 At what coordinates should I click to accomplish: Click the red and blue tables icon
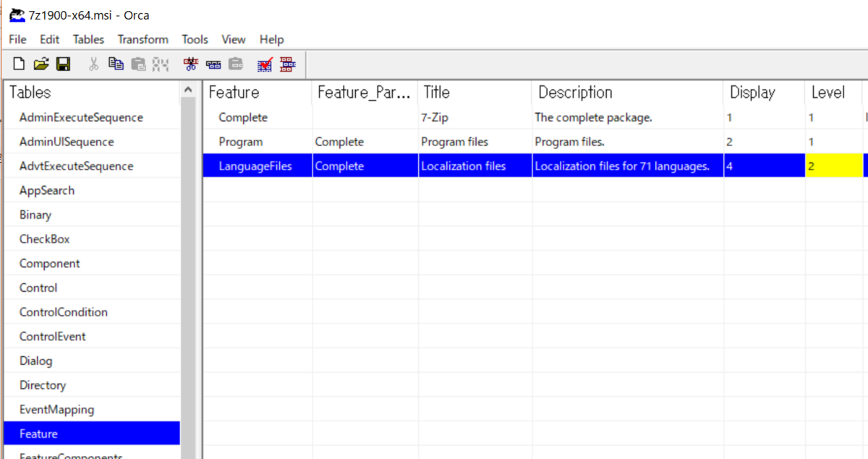pos(288,64)
